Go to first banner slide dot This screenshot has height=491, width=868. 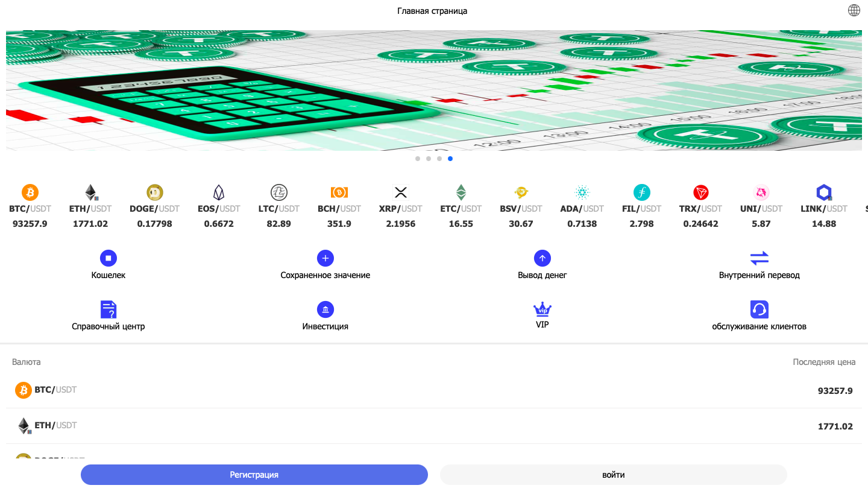click(x=418, y=159)
